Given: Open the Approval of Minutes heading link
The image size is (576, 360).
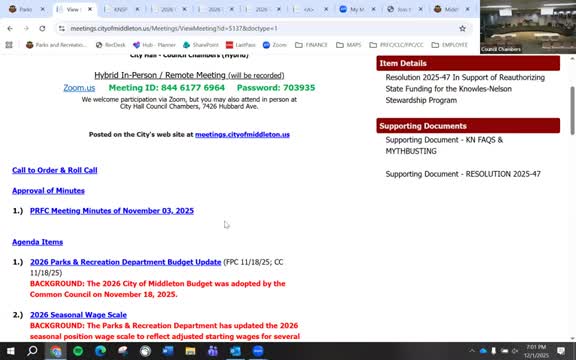Looking at the screenshot, I should [48, 191].
